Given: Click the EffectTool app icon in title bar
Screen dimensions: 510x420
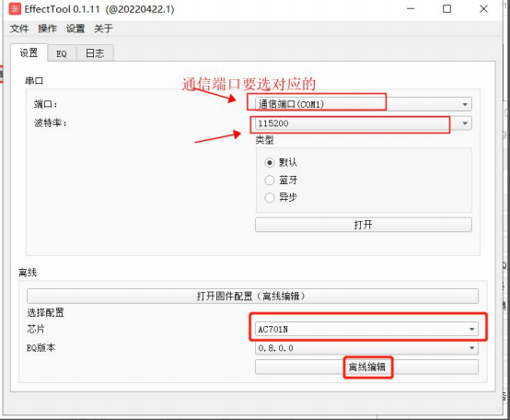Looking at the screenshot, I should pyautogui.click(x=15, y=9).
